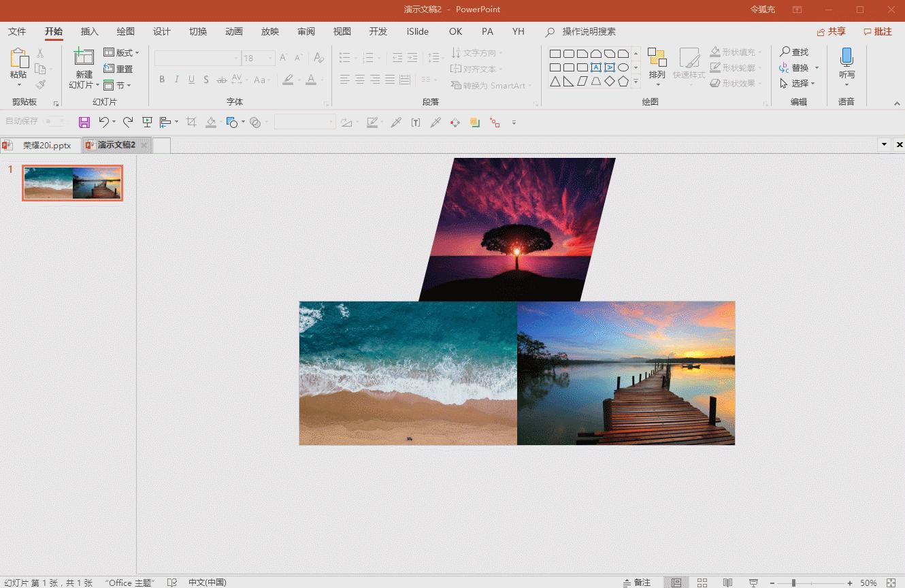Click the text highlight color button
The height and width of the screenshot is (588, 905).
click(x=288, y=80)
